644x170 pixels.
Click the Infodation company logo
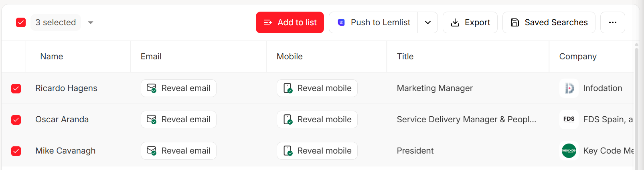[x=569, y=88]
